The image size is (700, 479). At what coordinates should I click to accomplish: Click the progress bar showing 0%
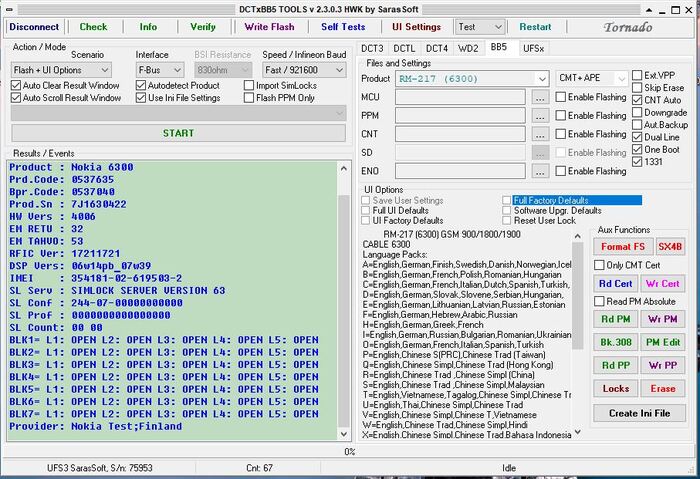click(x=349, y=452)
